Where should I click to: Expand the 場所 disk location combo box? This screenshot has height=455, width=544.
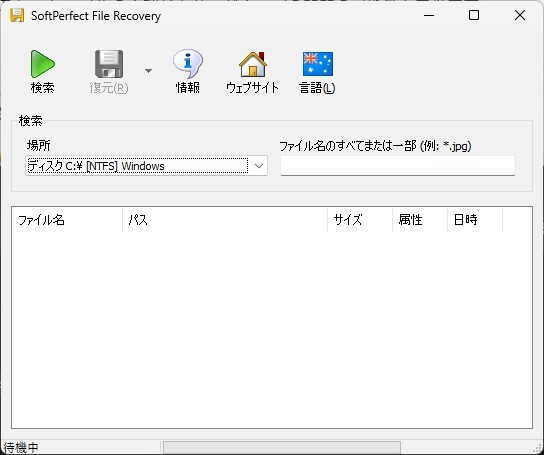[x=146, y=166]
